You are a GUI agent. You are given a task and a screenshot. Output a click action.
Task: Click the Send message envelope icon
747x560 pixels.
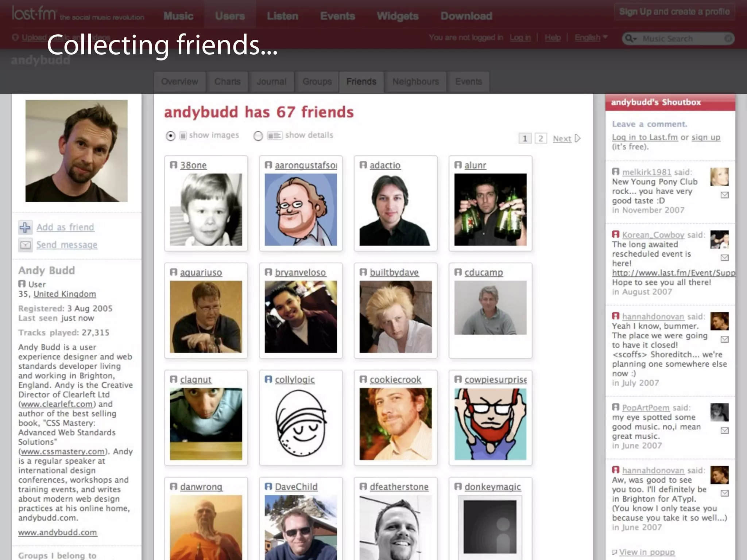click(25, 245)
